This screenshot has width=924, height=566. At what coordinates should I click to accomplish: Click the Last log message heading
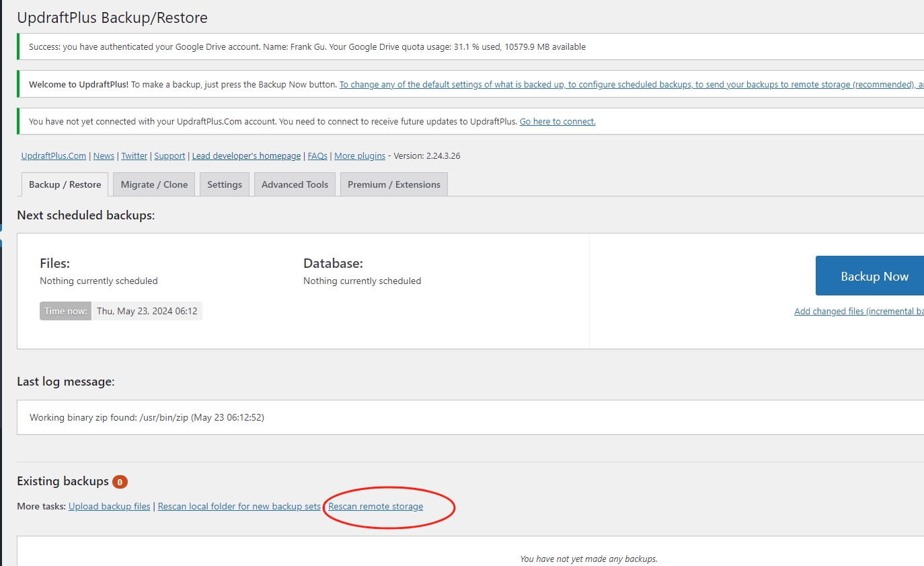[x=66, y=382]
